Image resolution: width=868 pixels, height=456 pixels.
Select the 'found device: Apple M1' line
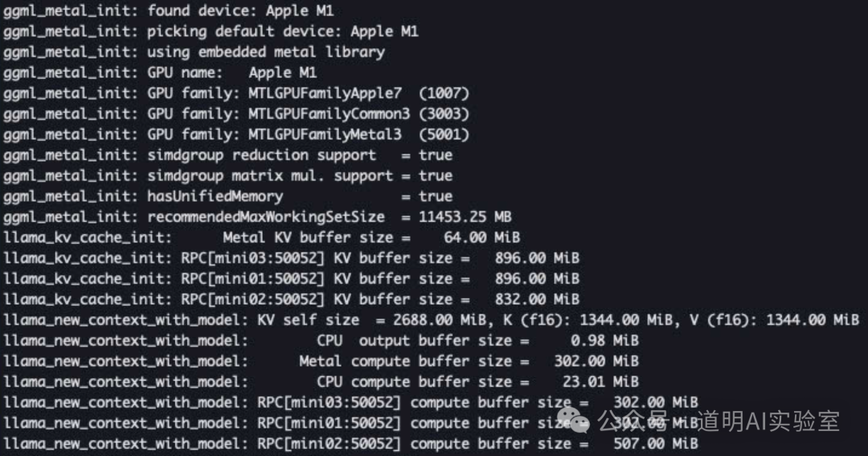click(240, 11)
